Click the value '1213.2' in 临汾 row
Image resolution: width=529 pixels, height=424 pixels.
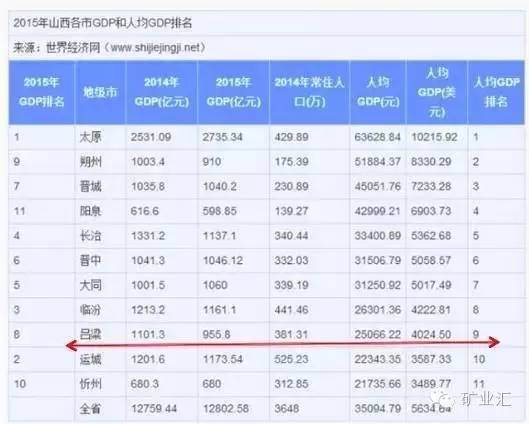point(148,310)
